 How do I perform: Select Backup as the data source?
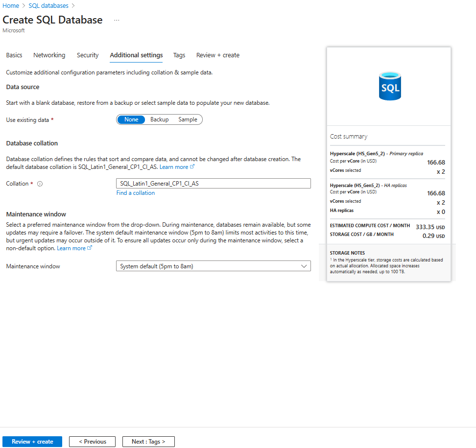click(x=159, y=119)
